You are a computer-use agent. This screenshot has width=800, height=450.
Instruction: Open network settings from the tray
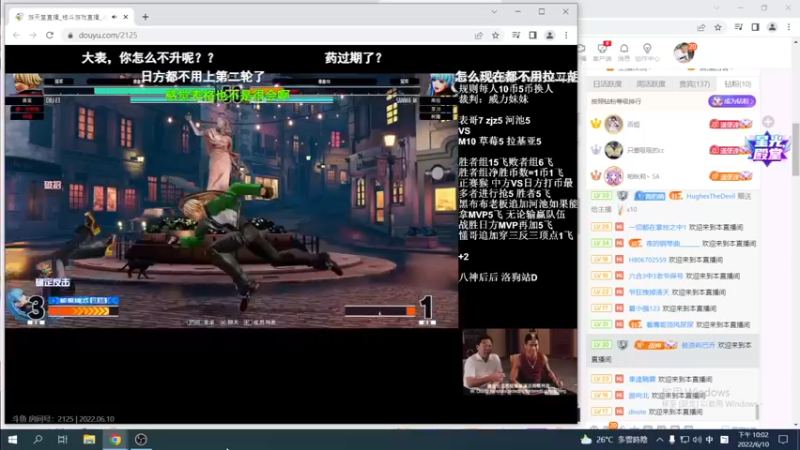coord(685,440)
